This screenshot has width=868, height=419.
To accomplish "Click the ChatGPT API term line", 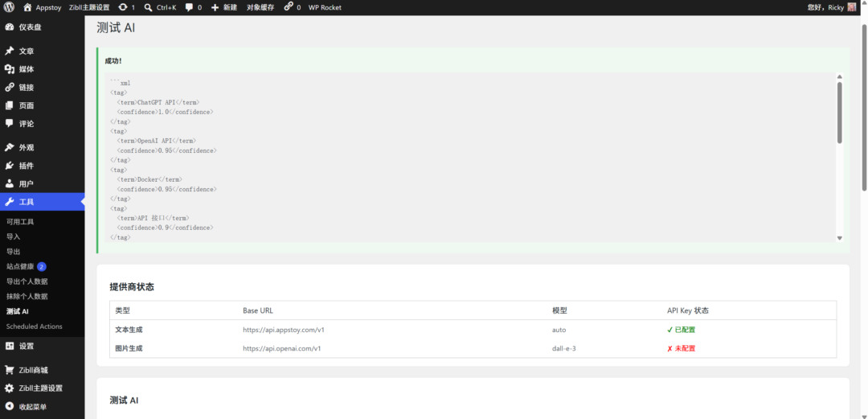I will [x=158, y=102].
